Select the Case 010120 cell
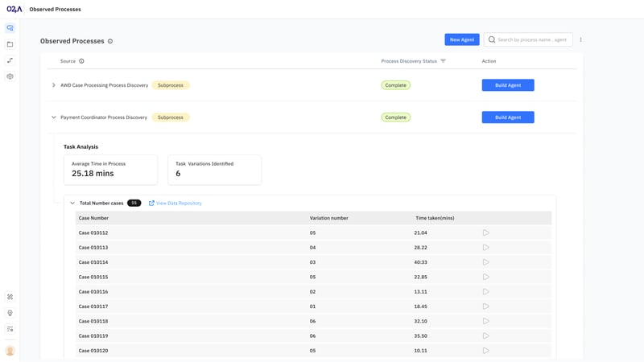644x362 pixels. pos(93,351)
